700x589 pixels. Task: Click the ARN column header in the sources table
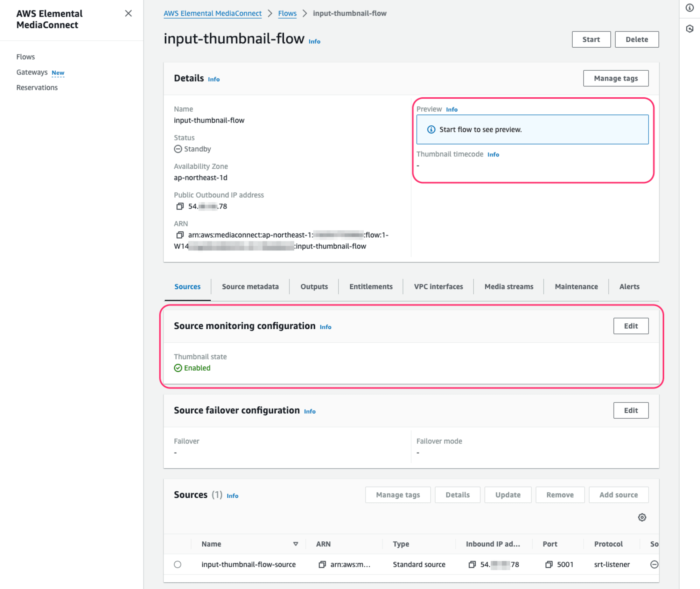tap(323, 544)
